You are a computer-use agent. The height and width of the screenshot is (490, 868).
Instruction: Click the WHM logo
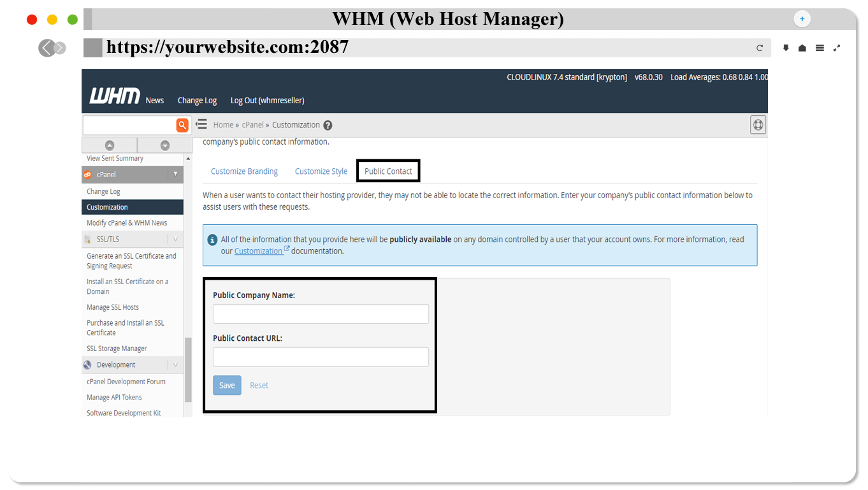pos(115,96)
